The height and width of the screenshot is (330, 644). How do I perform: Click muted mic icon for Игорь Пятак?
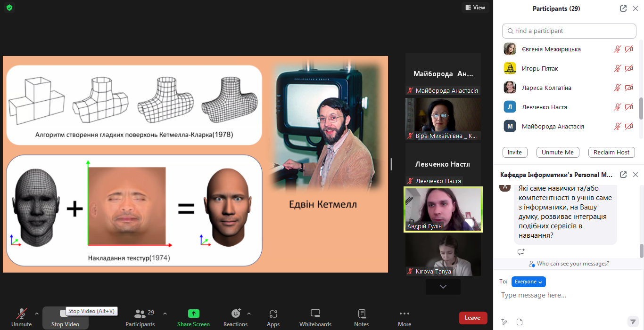[617, 68]
